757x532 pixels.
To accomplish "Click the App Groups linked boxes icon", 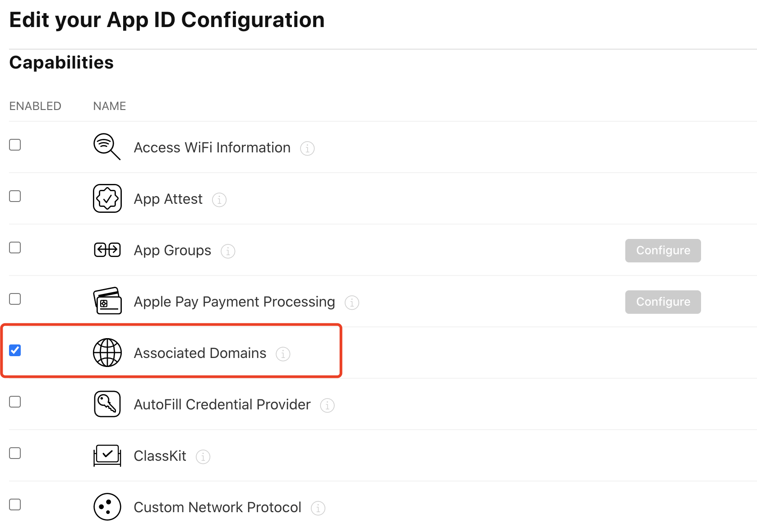I will pyautogui.click(x=107, y=249).
